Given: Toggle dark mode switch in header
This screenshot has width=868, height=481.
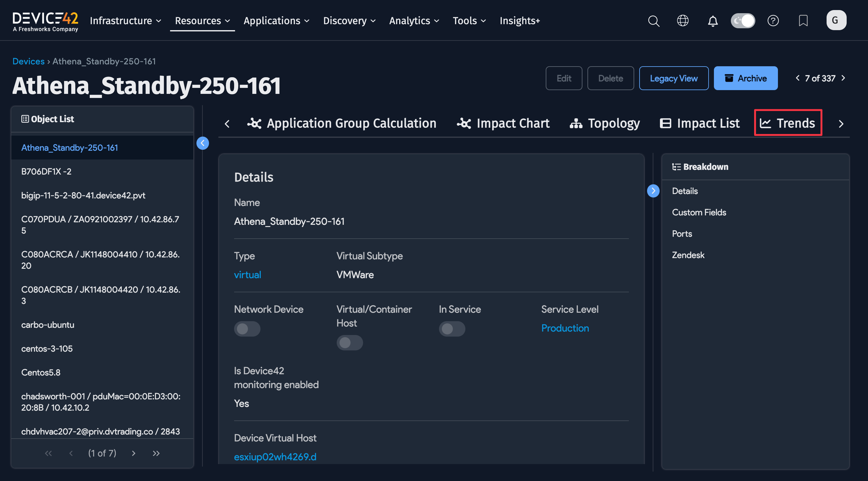Looking at the screenshot, I should click(743, 21).
